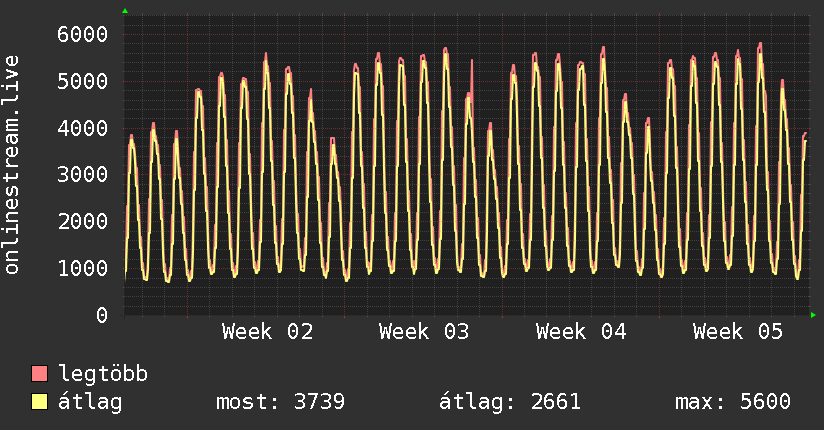Click the Week 04 axis label
Screen dimensions: 824x430
581,332
